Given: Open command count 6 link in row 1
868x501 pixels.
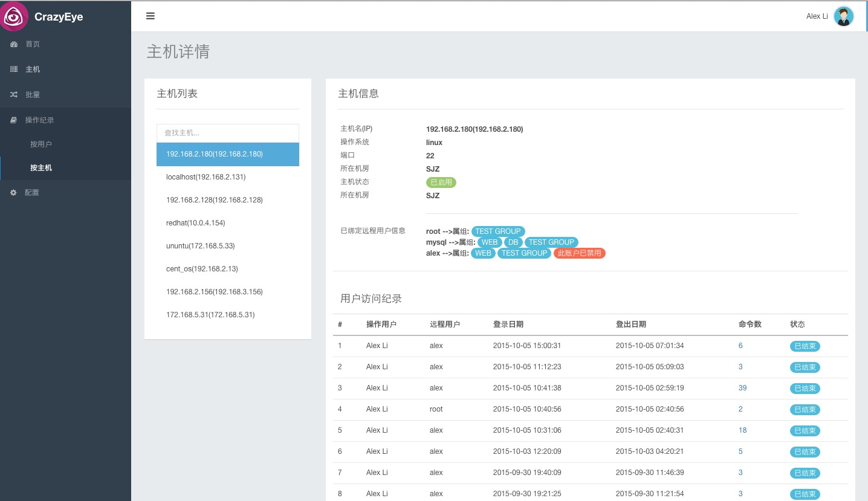Looking at the screenshot, I should point(740,346).
